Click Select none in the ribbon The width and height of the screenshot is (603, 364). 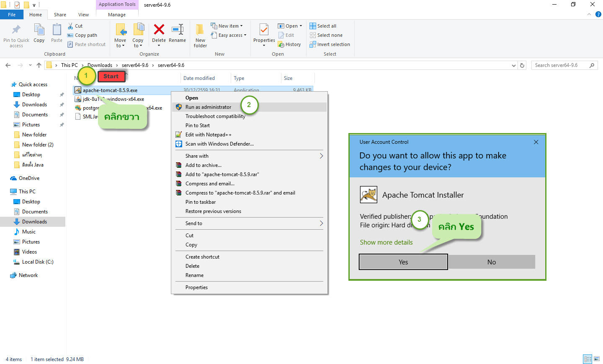click(326, 35)
